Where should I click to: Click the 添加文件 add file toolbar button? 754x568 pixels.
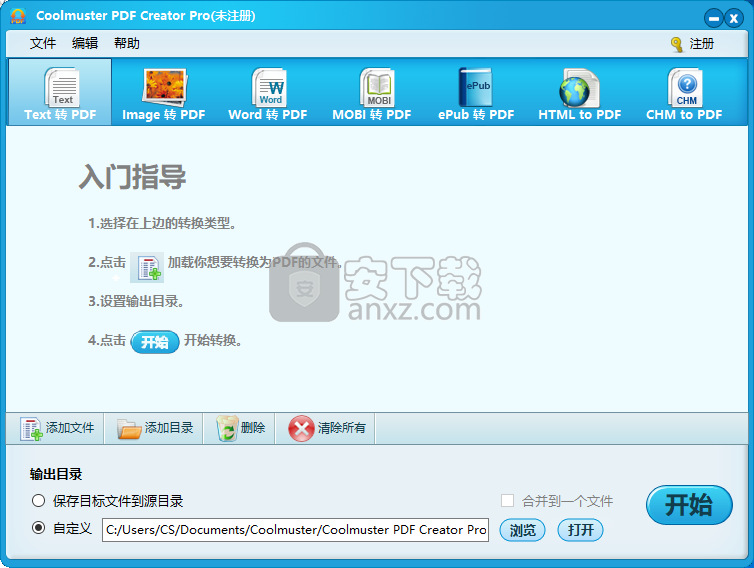coord(56,428)
